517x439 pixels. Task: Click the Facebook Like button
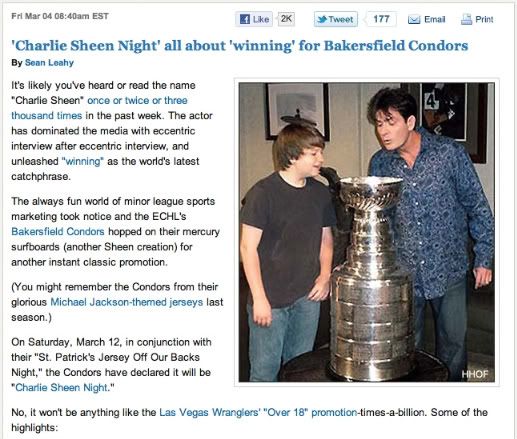(254, 19)
